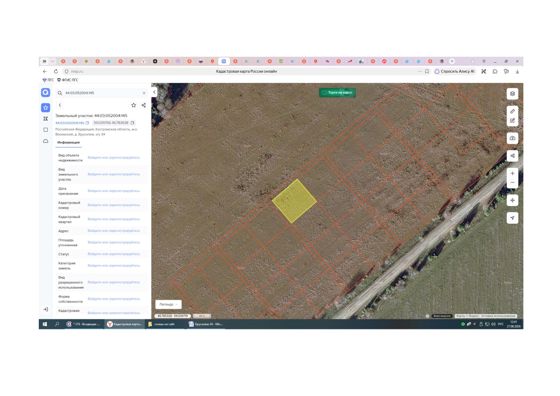
Task: Click the green button atop the map
Action: click(337, 92)
